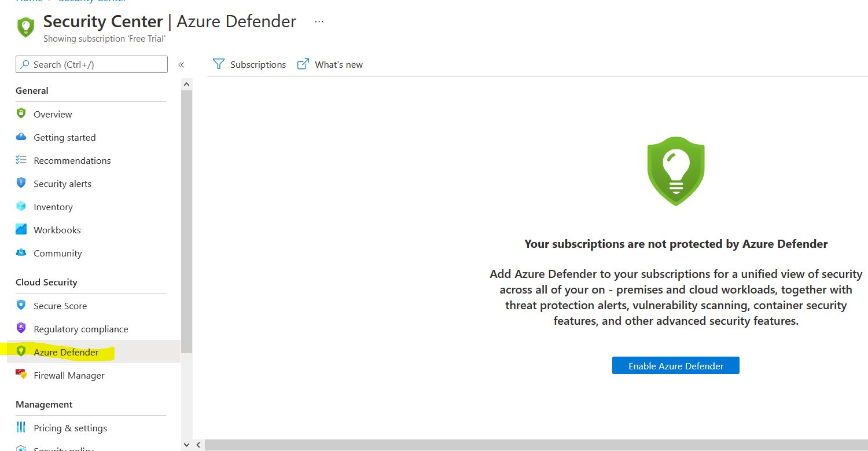Click the Subscriptions filter button

[249, 64]
